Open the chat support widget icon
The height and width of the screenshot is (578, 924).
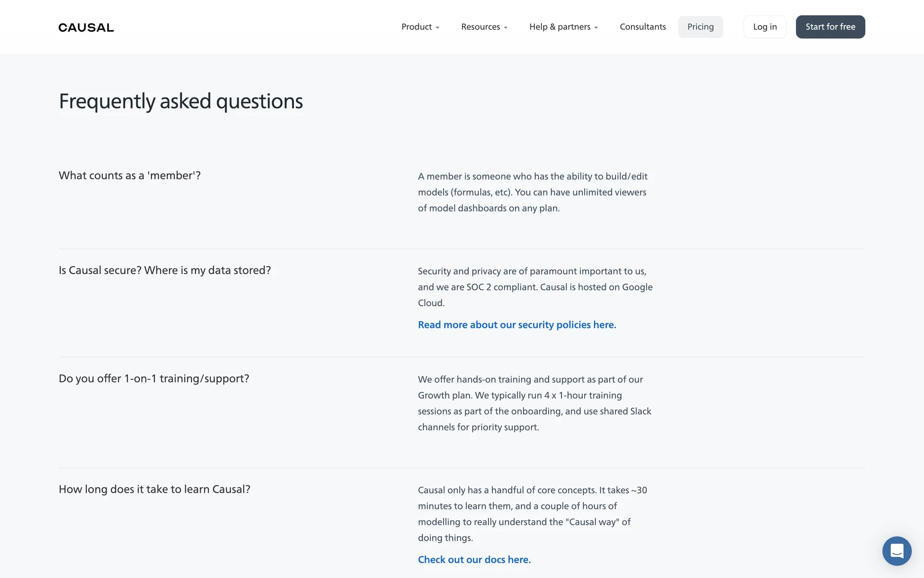(897, 551)
